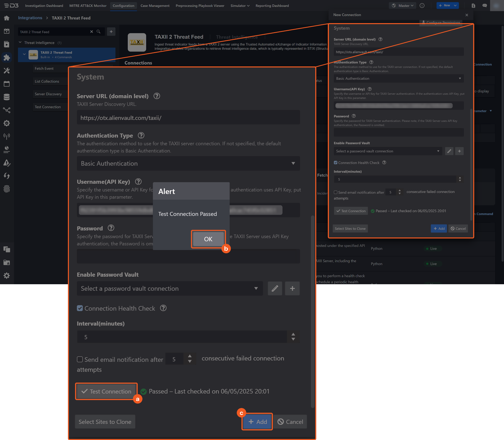Image resolution: width=504 pixels, height=440 pixels.
Task: Open the integrations puzzle-piece icon in the sidebar
Action: (7, 58)
